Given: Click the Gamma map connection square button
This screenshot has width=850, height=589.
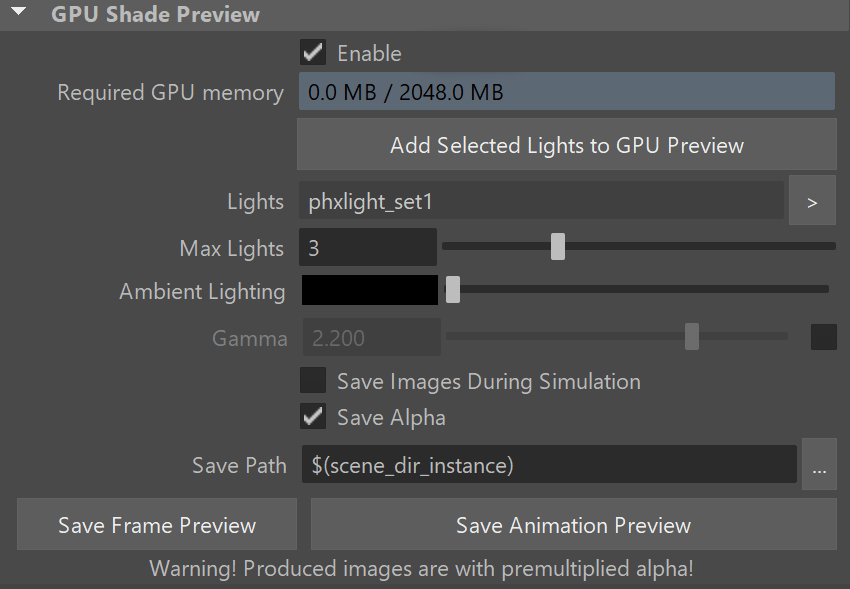Looking at the screenshot, I should 823,336.
